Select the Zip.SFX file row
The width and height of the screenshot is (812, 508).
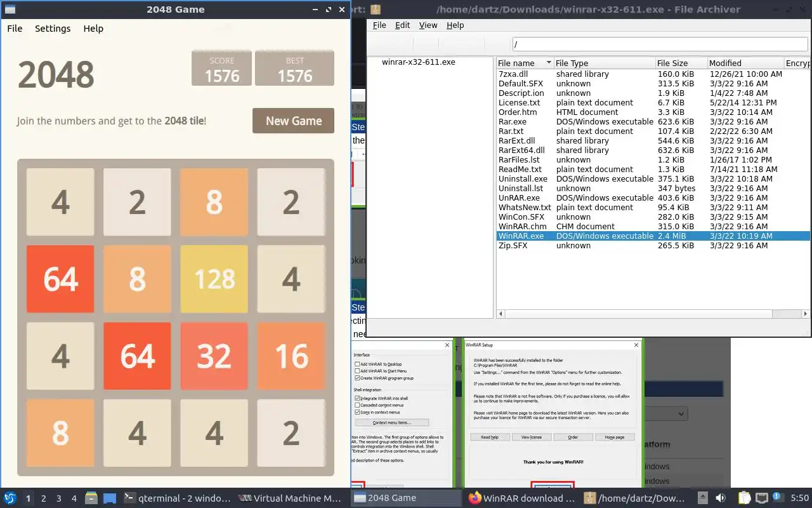click(653, 245)
